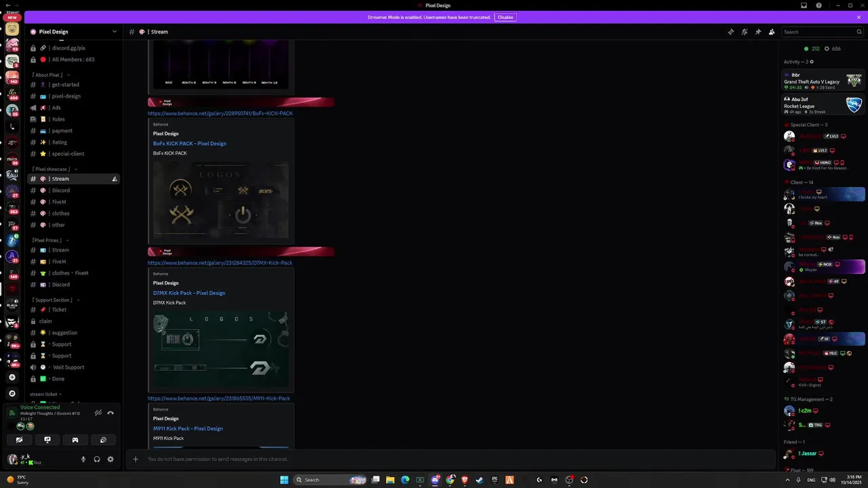868x488 pixels.
Task: Expand the stream ticket category
Action: tap(45, 394)
